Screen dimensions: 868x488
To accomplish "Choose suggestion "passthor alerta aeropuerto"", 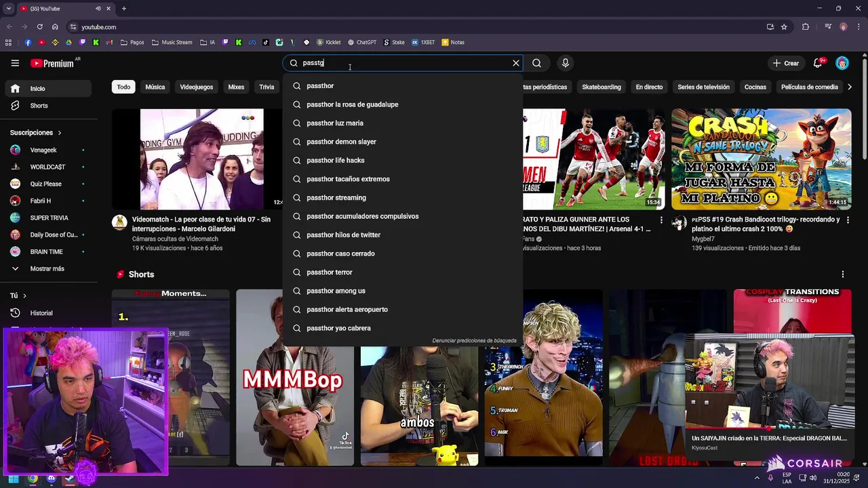I will click(402, 310).
